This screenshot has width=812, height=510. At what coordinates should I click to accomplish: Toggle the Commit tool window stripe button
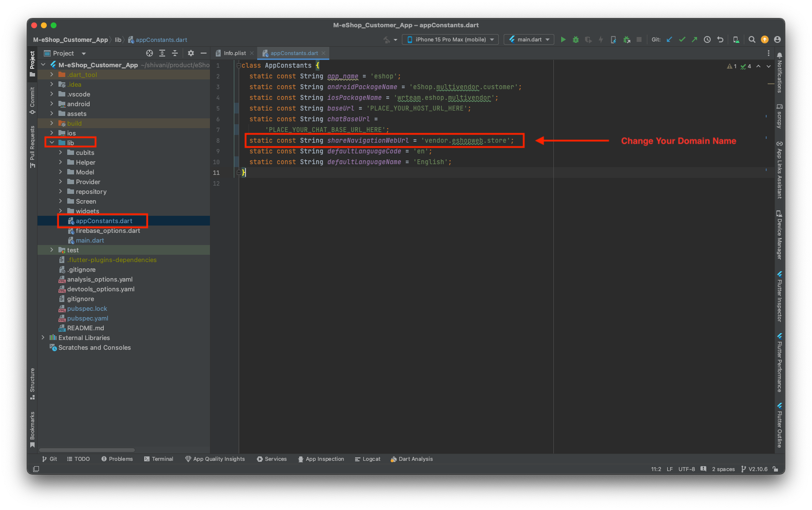pos(33,101)
